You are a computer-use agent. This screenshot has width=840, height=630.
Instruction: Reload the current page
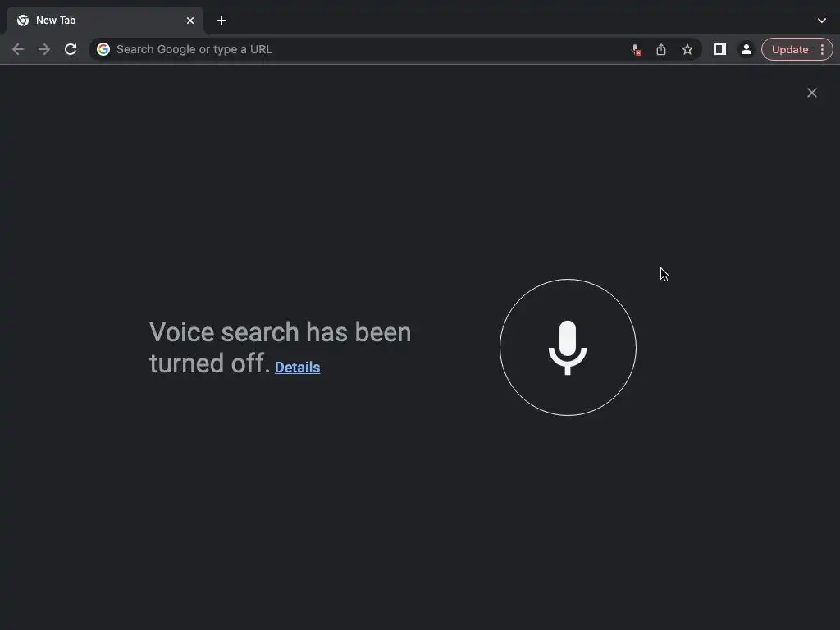(x=71, y=50)
